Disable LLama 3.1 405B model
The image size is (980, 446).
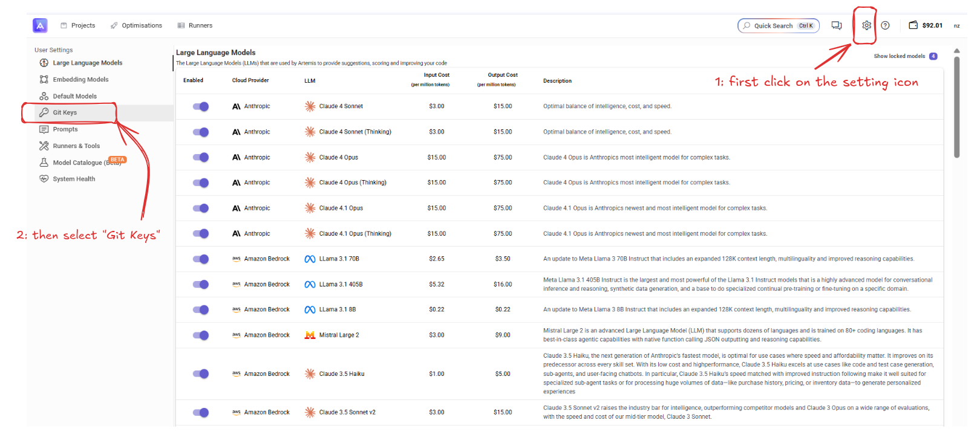201,285
